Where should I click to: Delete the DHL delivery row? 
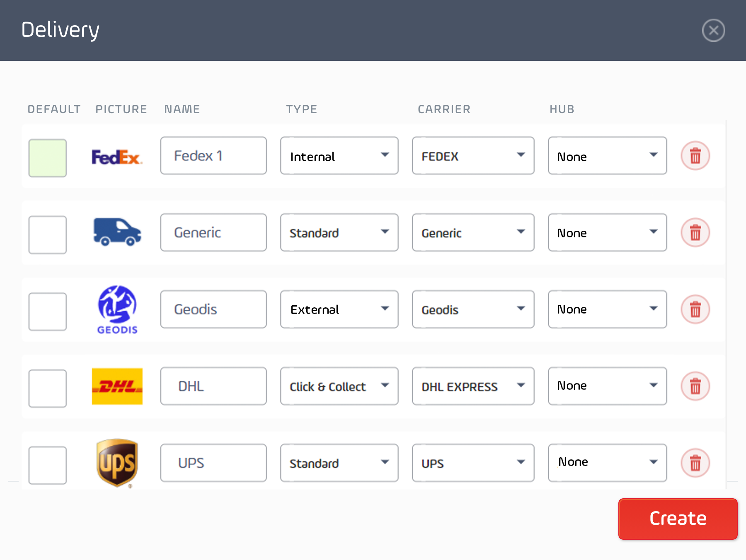tap(695, 386)
